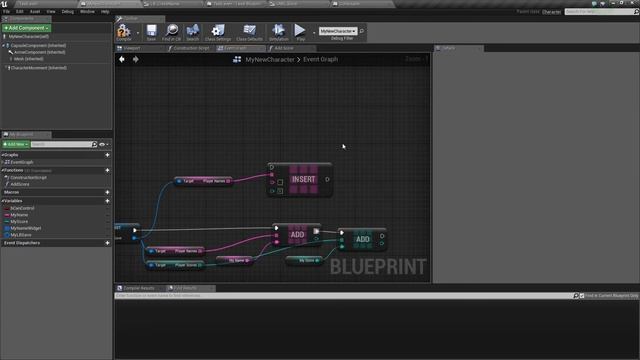The image size is (640, 360).
Task: Click the search icon in the My Blueprint panel
Action: (x=94, y=144)
